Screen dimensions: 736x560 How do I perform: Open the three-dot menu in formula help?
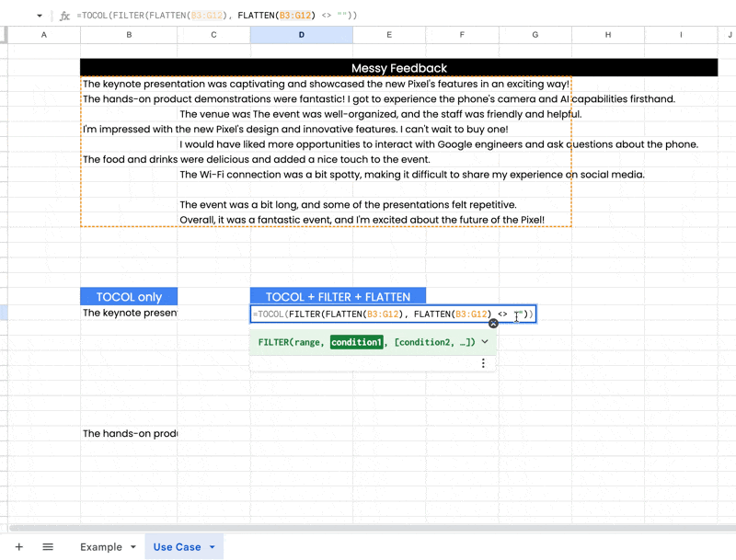tap(483, 363)
